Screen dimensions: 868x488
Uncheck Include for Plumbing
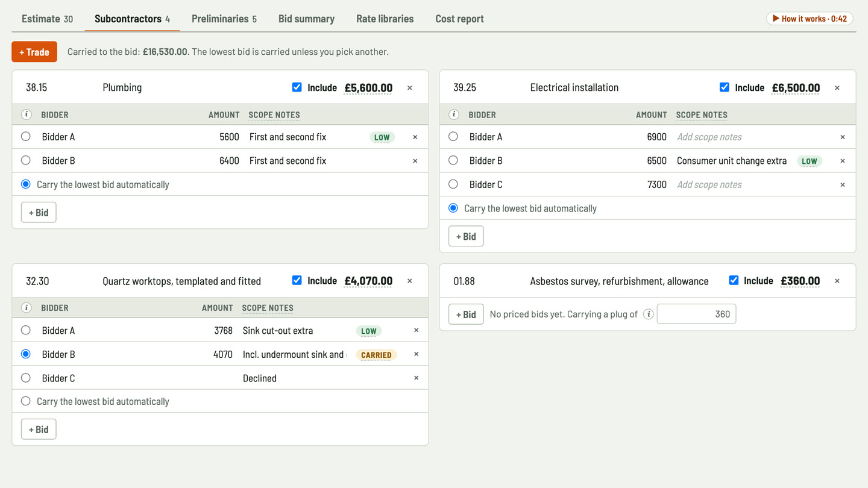pos(297,87)
